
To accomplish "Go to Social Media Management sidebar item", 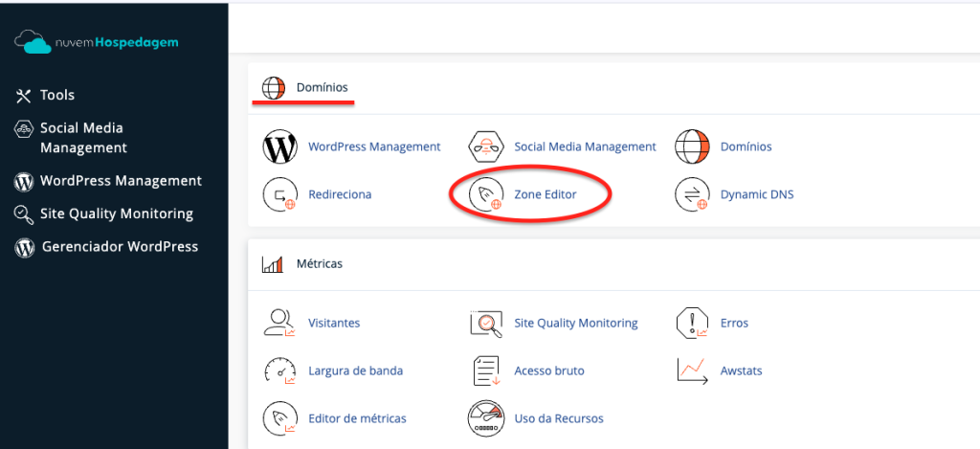I will [x=83, y=138].
